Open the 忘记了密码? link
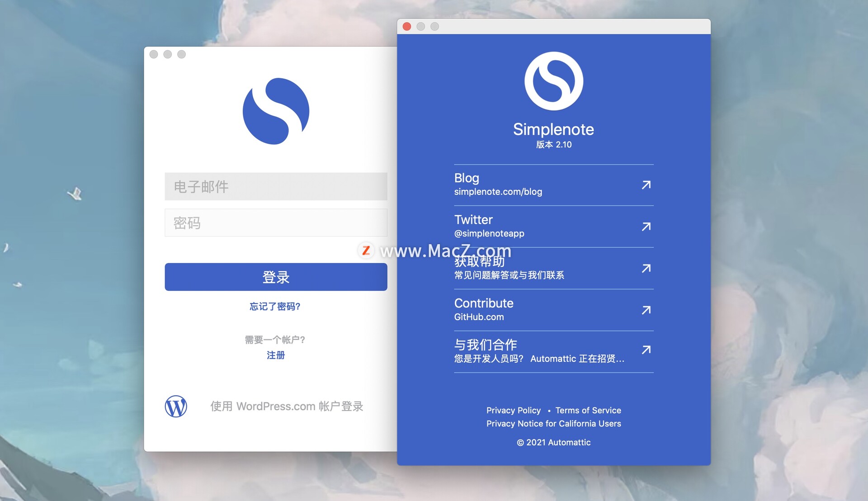Image resolution: width=868 pixels, height=501 pixels. (x=275, y=307)
